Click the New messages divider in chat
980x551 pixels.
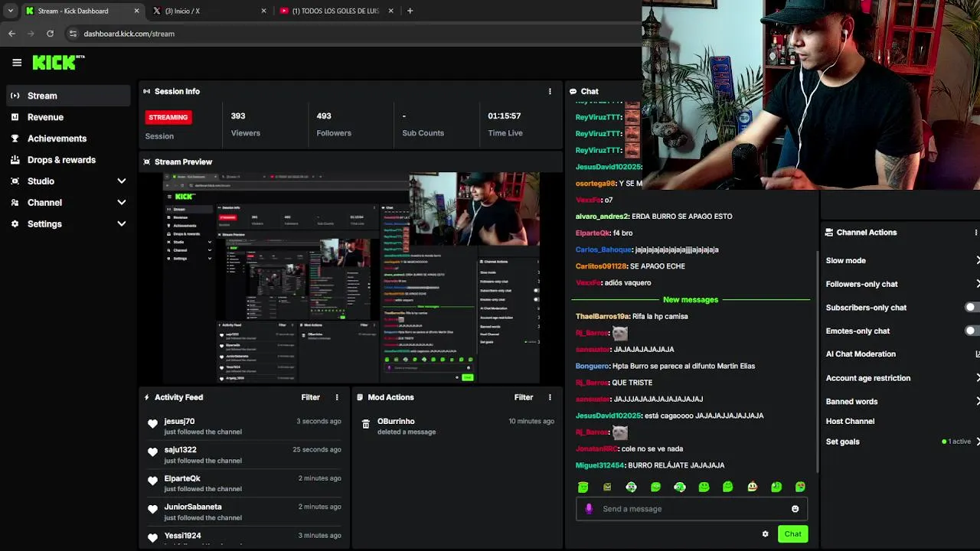coord(691,299)
